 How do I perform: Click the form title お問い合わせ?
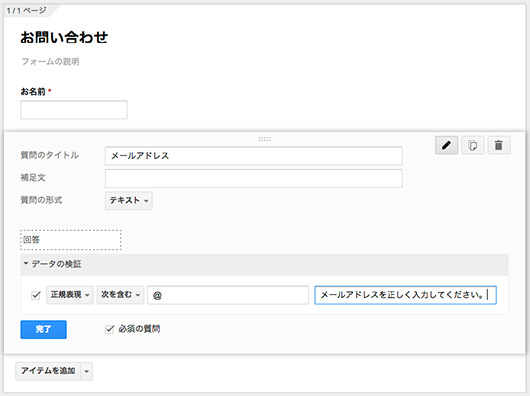(x=64, y=38)
